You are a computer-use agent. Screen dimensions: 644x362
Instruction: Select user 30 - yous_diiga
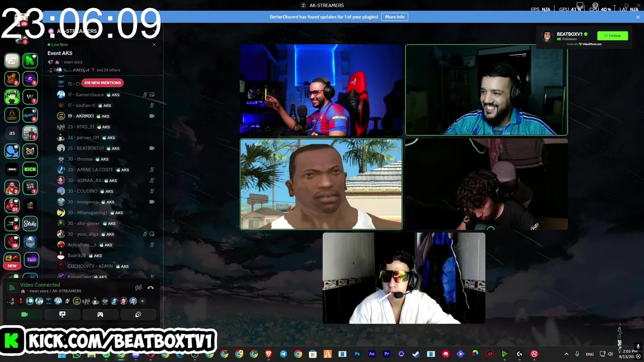tap(106, 234)
